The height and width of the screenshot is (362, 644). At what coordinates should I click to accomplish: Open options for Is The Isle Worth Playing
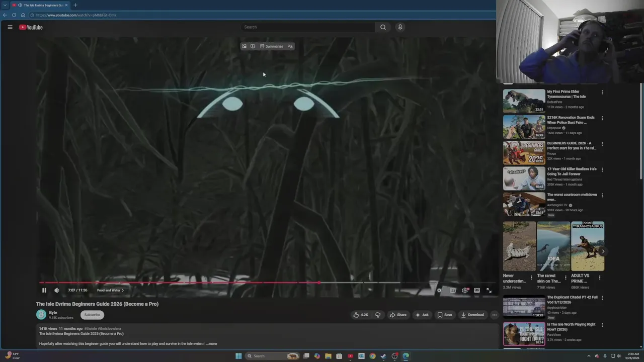click(602, 325)
